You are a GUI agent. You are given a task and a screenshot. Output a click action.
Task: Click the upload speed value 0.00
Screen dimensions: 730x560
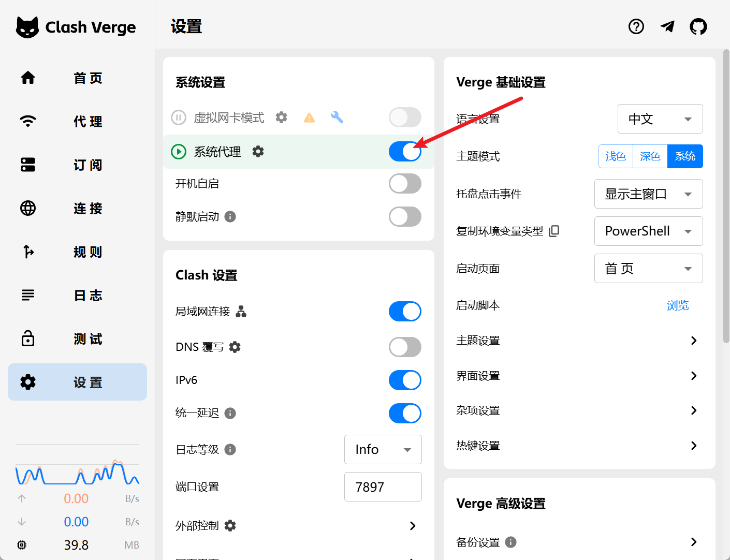(76, 498)
